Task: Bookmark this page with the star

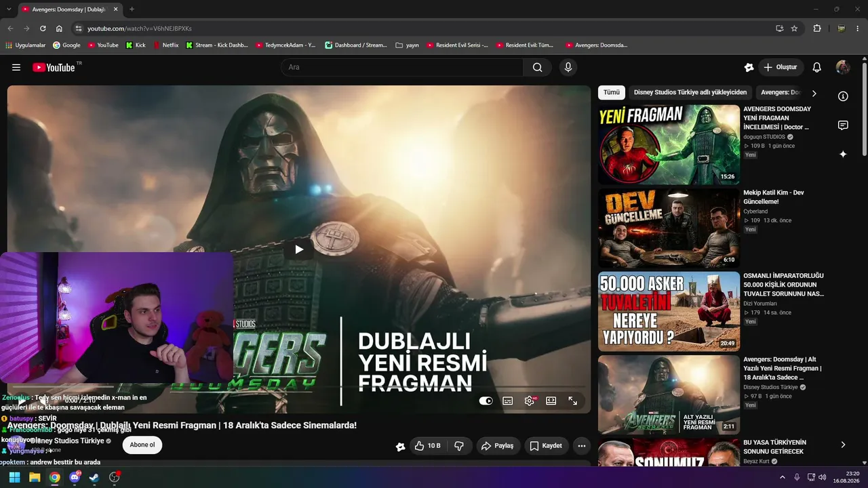Action: pos(794,28)
